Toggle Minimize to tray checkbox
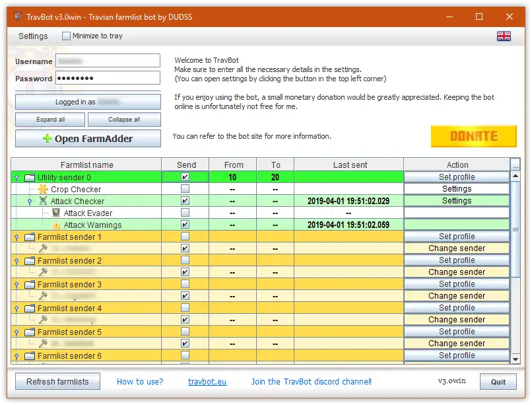This screenshot has width=532, height=405. pos(66,36)
